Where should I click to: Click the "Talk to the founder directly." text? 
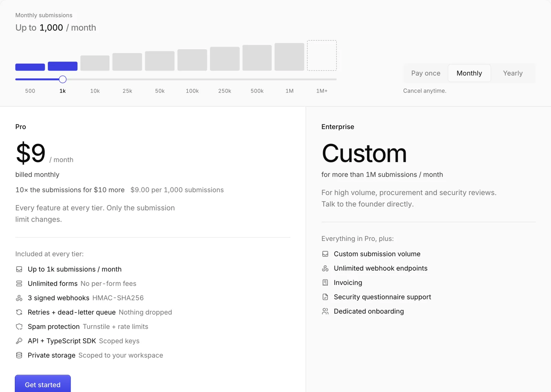[x=367, y=204]
